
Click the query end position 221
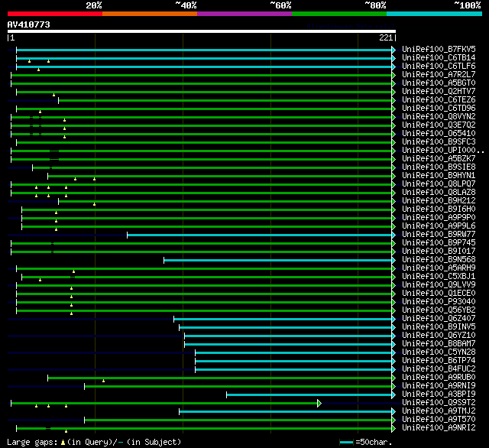pos(386,37)
